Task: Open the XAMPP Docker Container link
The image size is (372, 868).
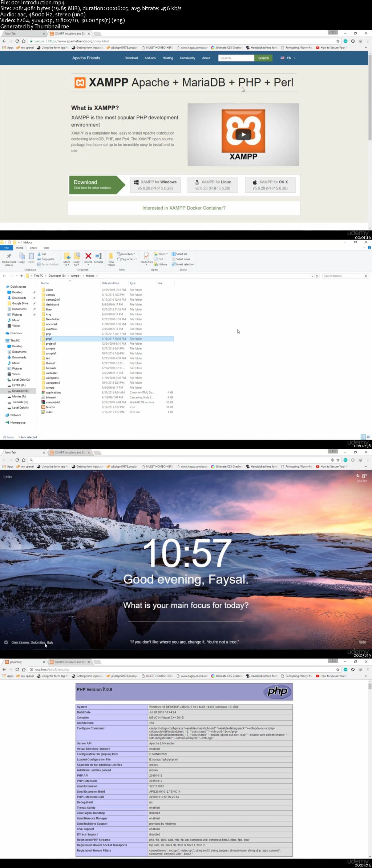Action: (x=184, y=208)
